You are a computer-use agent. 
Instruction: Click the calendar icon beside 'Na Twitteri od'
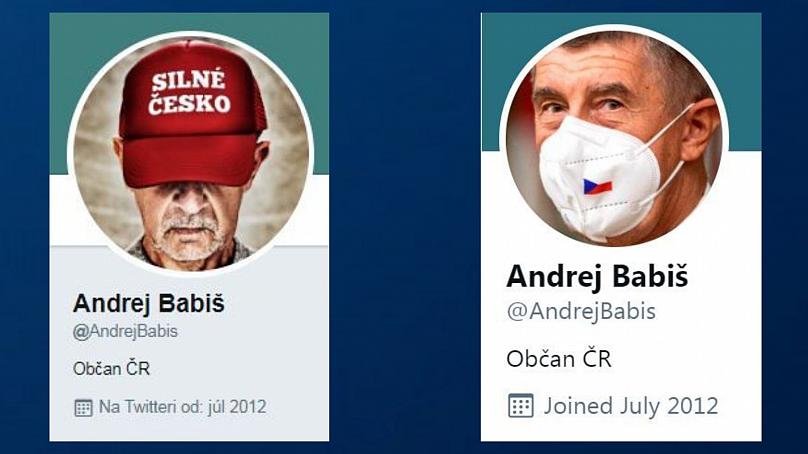coord(83,407)
